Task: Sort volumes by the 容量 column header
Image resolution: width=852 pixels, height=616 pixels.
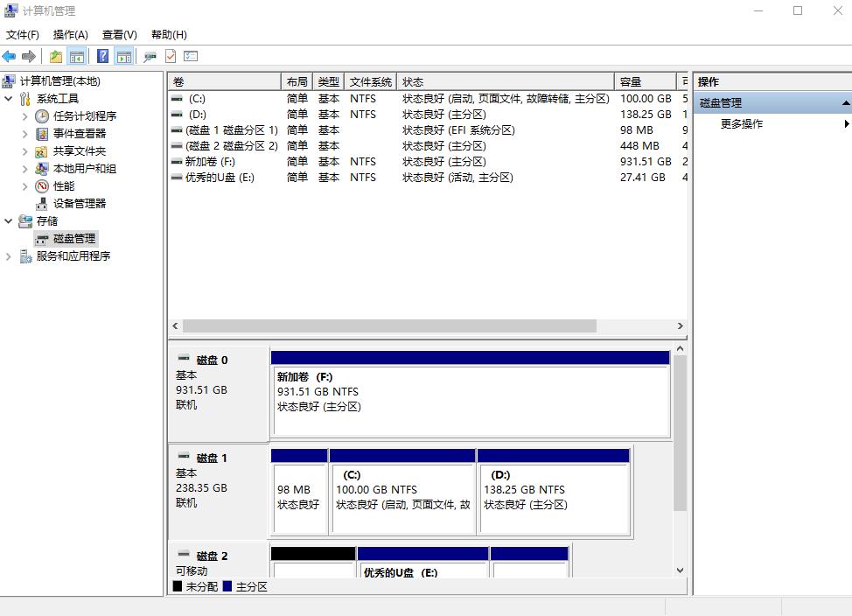Action: 637,80
